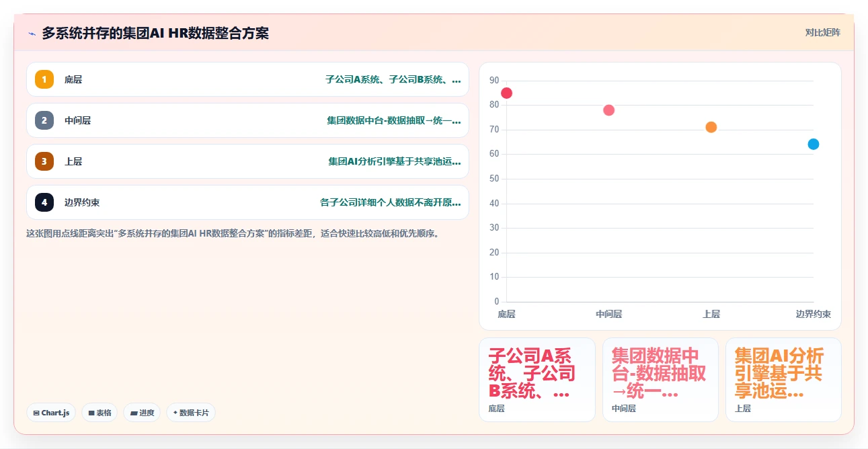Open the red 底层 data card
Viewport: 868px width, 449px height.
[537, 380]
